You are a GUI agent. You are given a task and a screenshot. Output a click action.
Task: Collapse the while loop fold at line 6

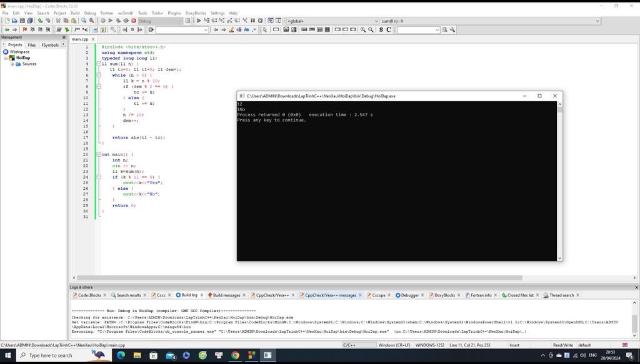99,76
